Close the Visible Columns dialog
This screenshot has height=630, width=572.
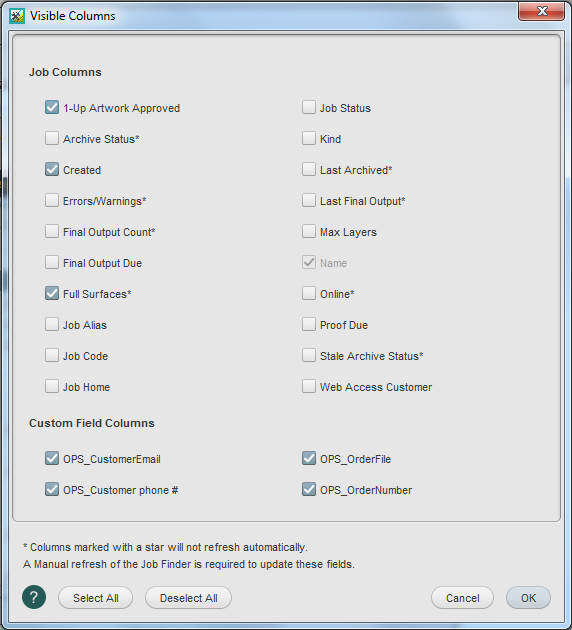(x=541, y=11)
